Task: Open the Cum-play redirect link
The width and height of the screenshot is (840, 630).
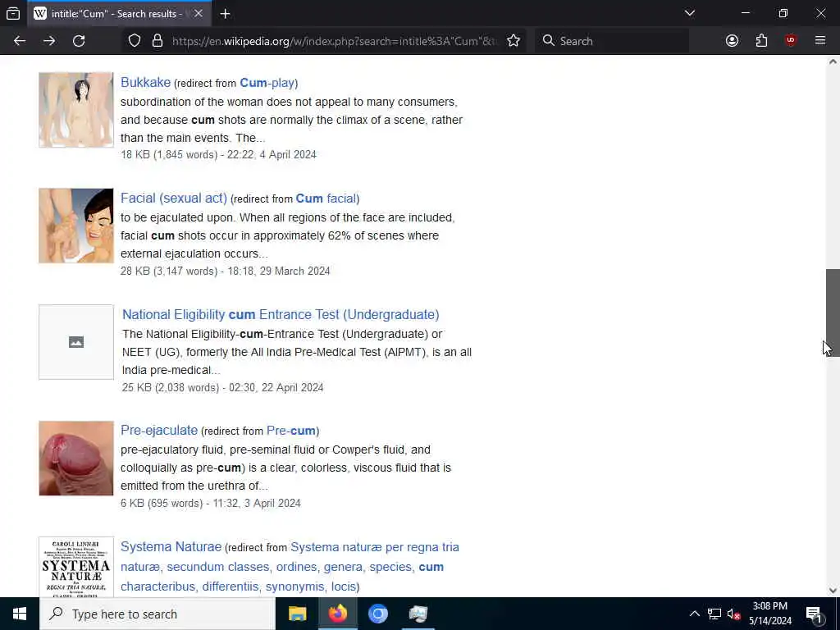Action: pos(267,83)
